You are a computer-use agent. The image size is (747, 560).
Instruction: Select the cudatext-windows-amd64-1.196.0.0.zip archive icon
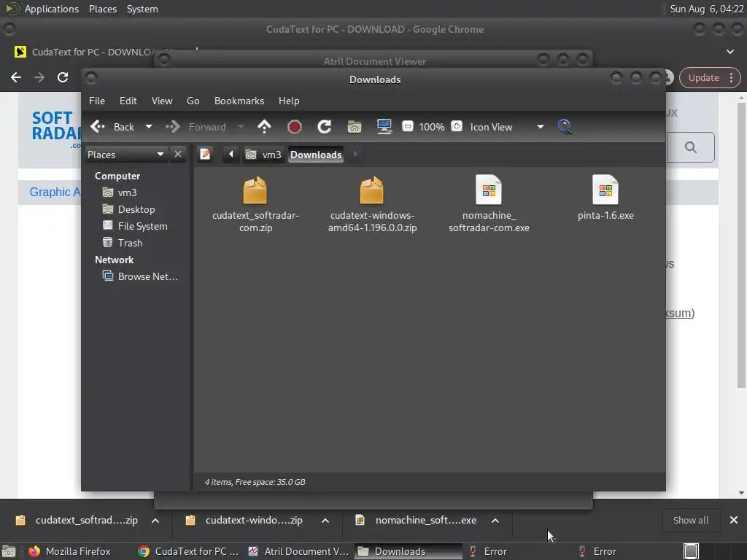371,190
